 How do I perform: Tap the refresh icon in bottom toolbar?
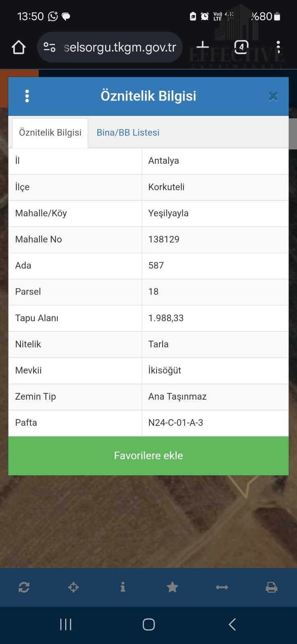pyautogui.click(x=24, y=587)
